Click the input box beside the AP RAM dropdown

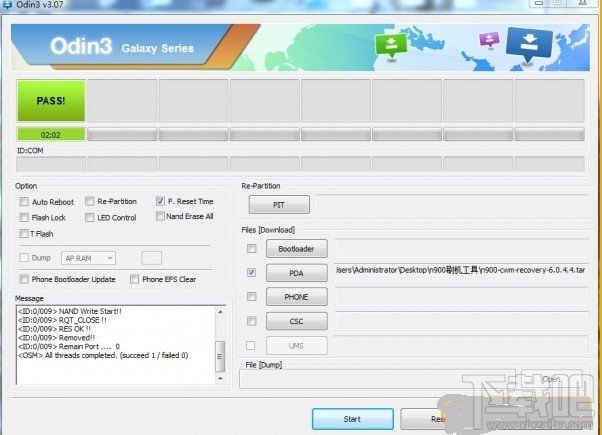151,258
